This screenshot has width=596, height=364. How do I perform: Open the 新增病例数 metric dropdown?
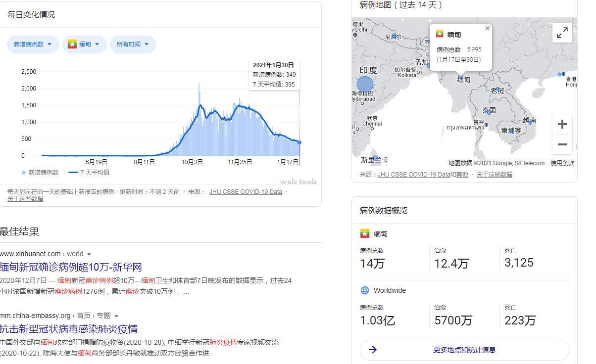[x=33, y=44]
